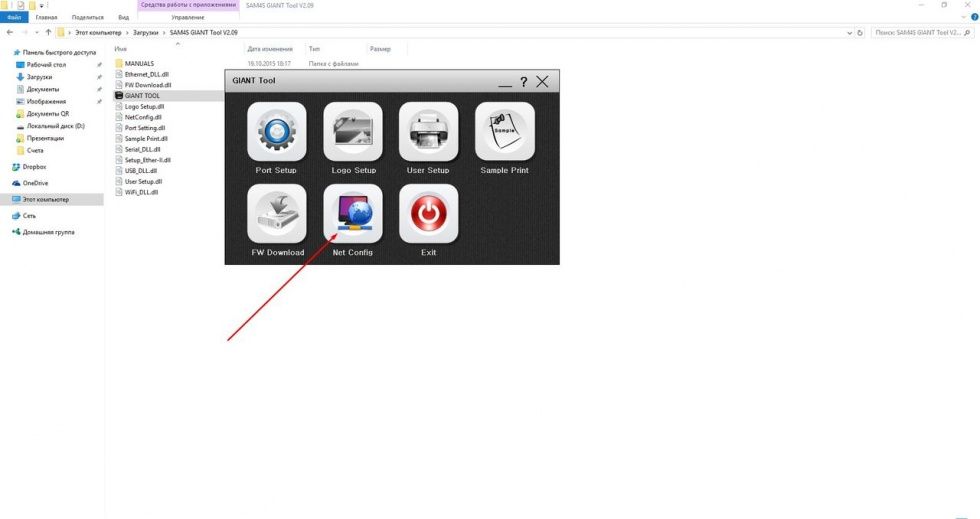Open Панель быстрого доступа in sidebar

(x=54, y=53)
